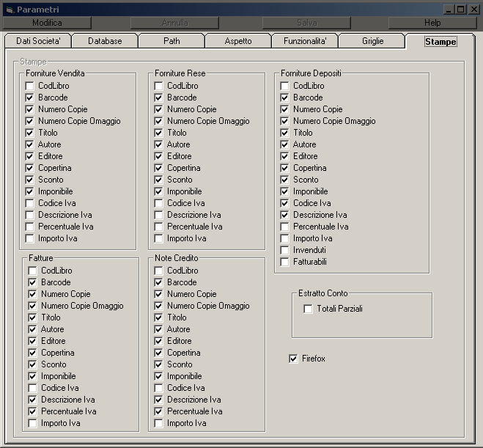Minimize the Parametri window
This screenshot has width=483, height=448.
point(449,10)
